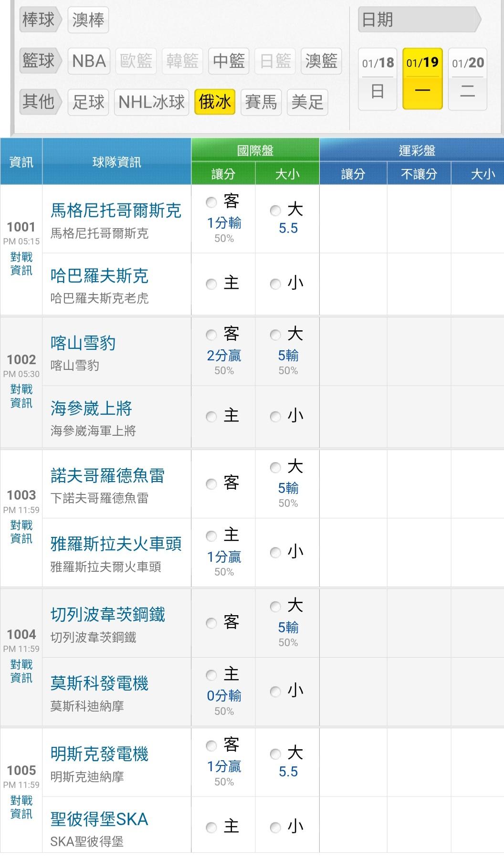Switch to date 01/19 Monday tab
Viewport: 504px width, 860px height.
[x=422, y=79]
